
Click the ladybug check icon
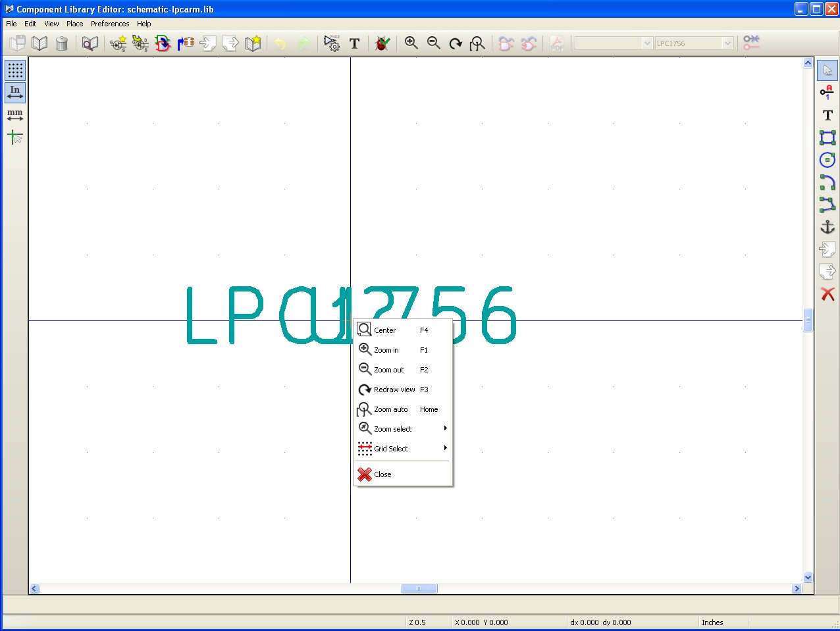382,43
